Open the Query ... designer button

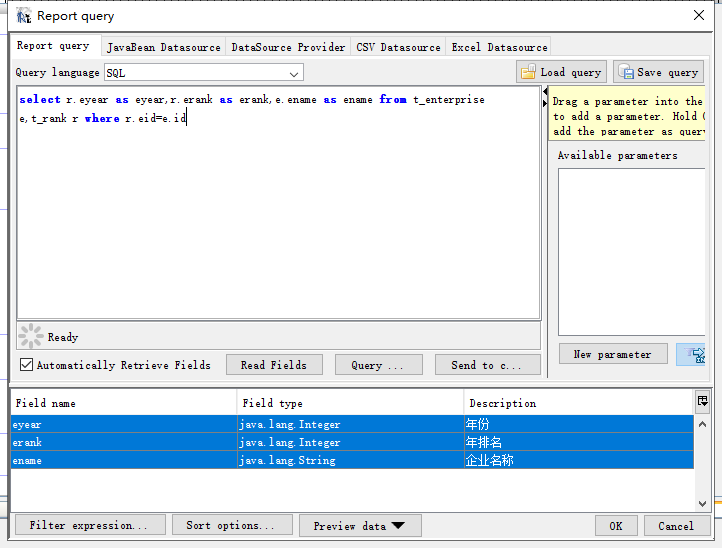[378, 365]
